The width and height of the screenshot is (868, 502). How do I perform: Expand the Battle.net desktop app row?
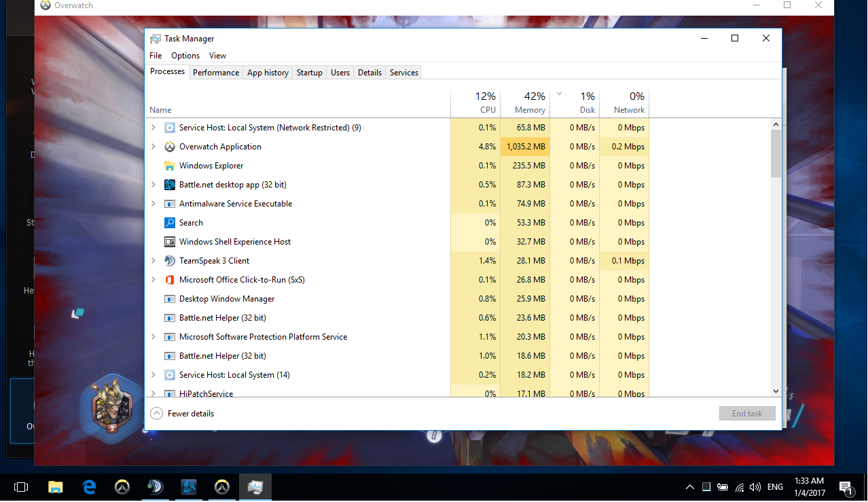[153, 185]
